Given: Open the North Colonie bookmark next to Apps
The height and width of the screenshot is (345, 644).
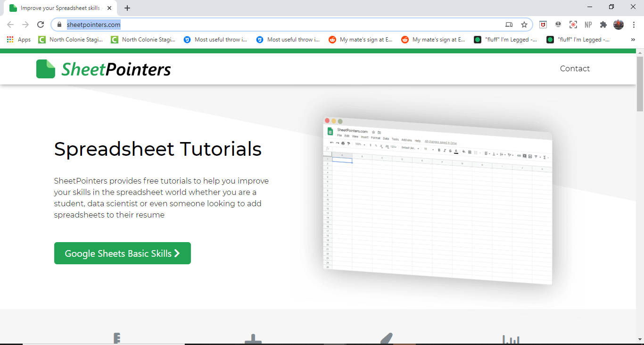Looking at the screenshot, I should pos(71,40).
